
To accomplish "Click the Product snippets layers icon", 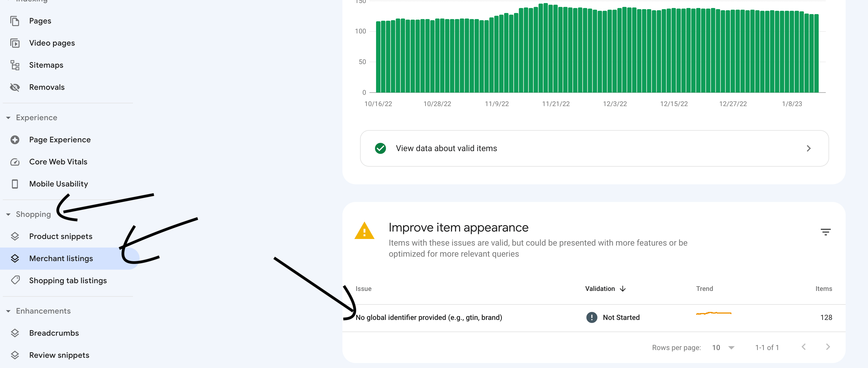I will [x=15, y=236].
